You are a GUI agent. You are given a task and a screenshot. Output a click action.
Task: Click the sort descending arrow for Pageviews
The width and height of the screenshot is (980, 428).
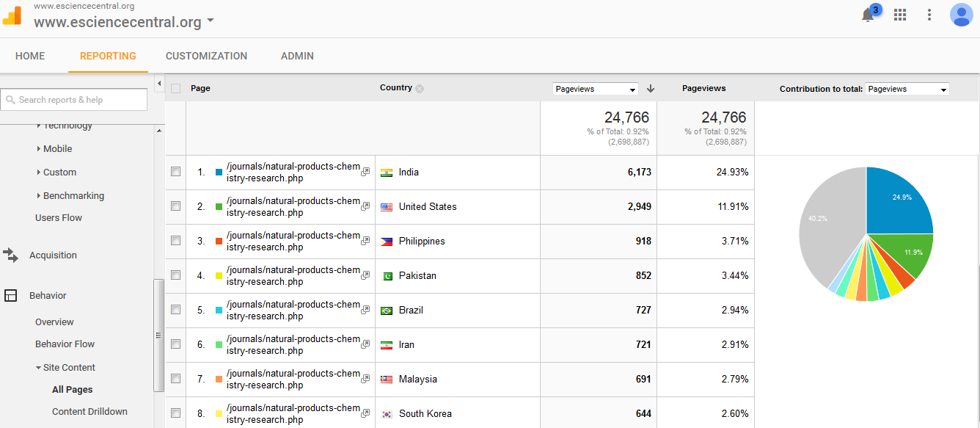(x=650, y=89)
